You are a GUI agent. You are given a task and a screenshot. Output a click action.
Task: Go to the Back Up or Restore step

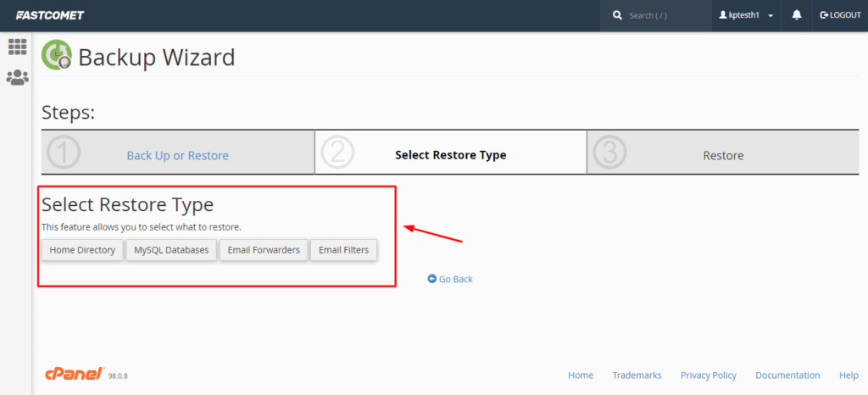(177, 155)
